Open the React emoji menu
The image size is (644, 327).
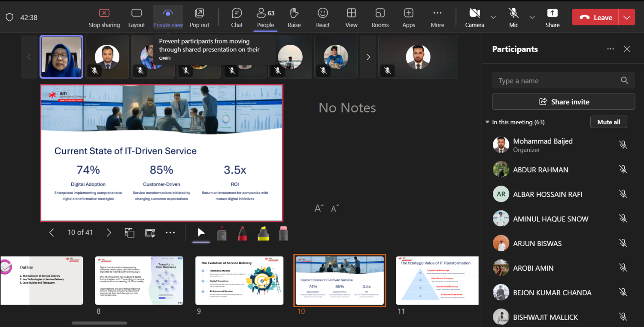point(323,18)
